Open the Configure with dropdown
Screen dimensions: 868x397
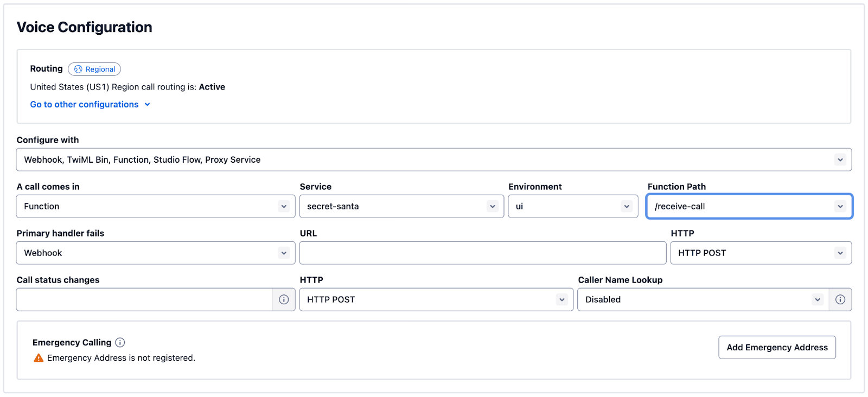434,159
